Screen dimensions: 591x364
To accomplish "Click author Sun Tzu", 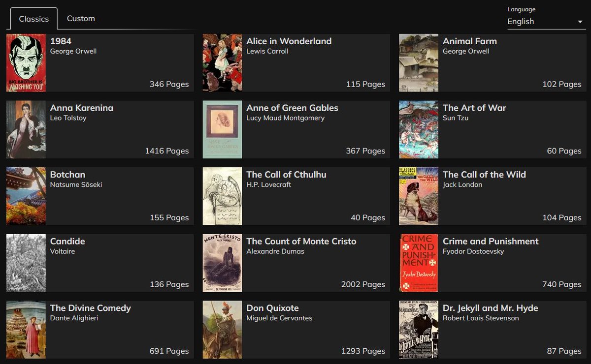I will point(456,118).
